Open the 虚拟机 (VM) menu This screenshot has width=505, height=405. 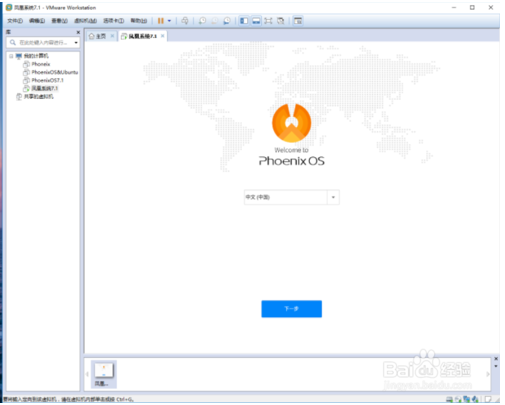point(85,21)
